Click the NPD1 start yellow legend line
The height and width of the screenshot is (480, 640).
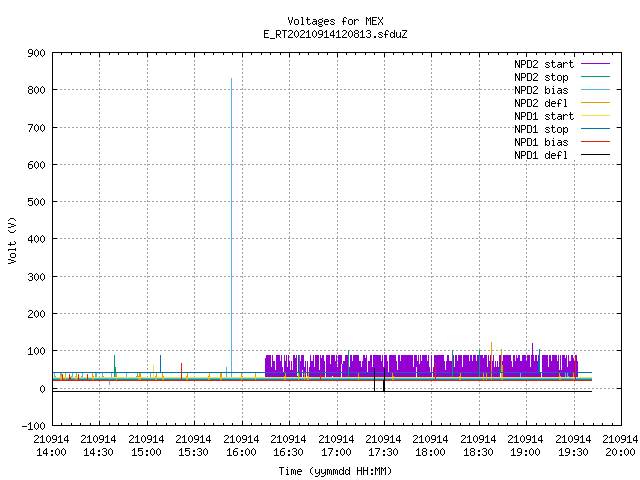click(x=595, y=116)
